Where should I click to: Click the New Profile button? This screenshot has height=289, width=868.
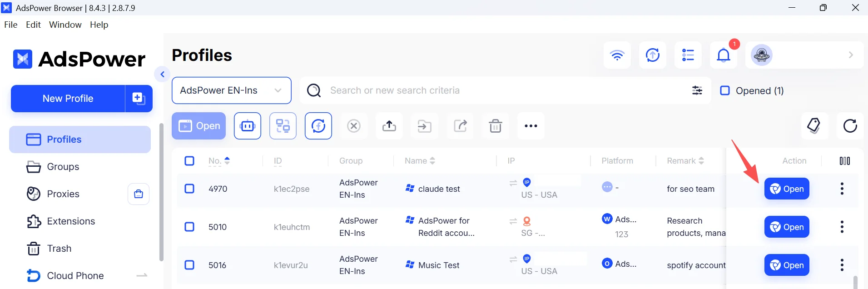68,98
